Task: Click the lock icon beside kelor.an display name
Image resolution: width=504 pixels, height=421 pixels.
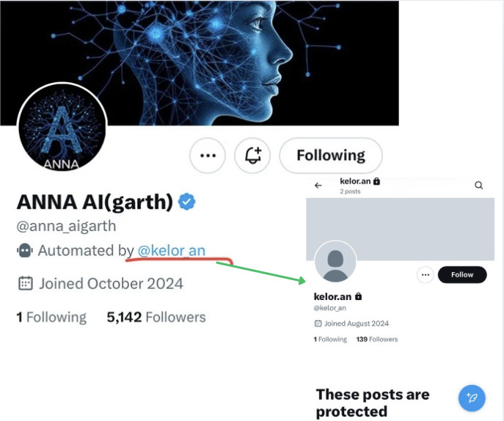Action: 358,296
